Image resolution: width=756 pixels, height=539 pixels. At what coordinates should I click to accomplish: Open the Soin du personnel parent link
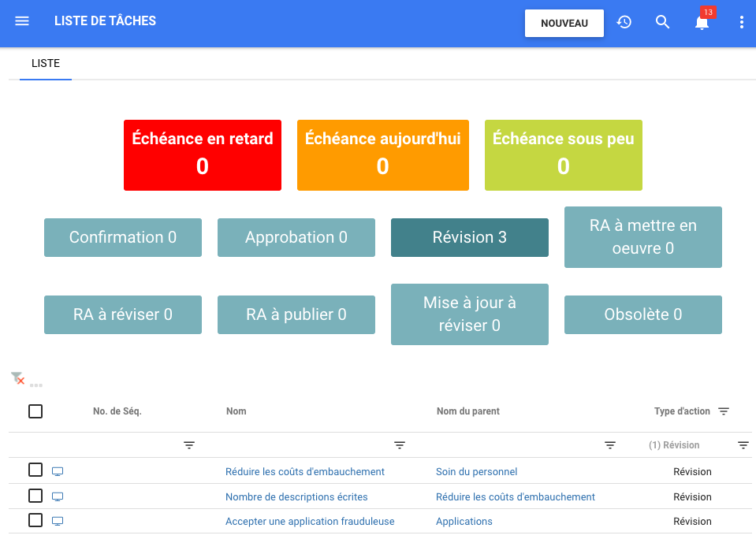pyautogui.click(x=476, y=471)
